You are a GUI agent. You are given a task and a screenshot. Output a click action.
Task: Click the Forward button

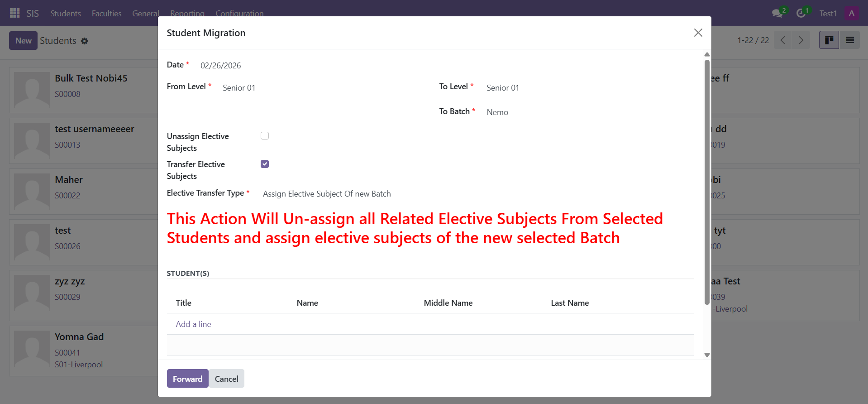pyautogui.click(x=187, y=379)
